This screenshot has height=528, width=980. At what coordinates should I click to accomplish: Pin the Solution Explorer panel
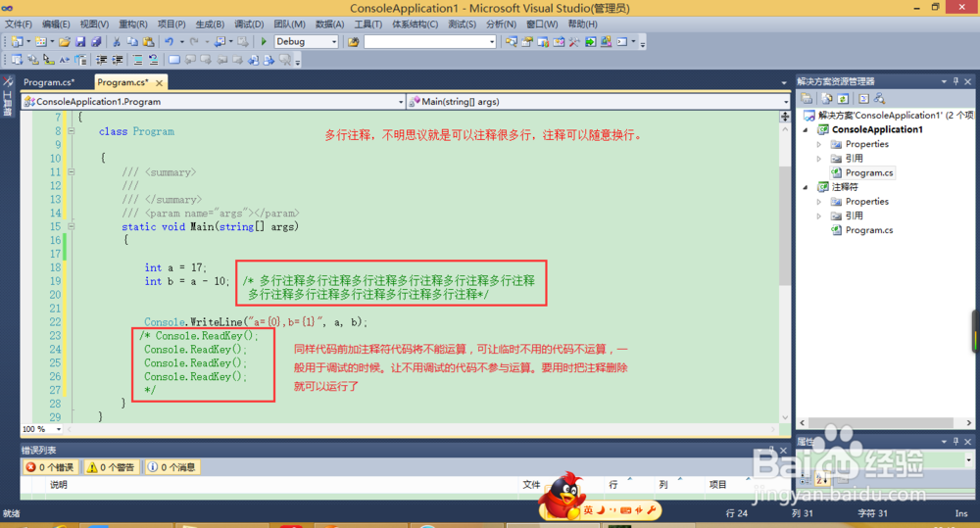[x=955, y=81]
